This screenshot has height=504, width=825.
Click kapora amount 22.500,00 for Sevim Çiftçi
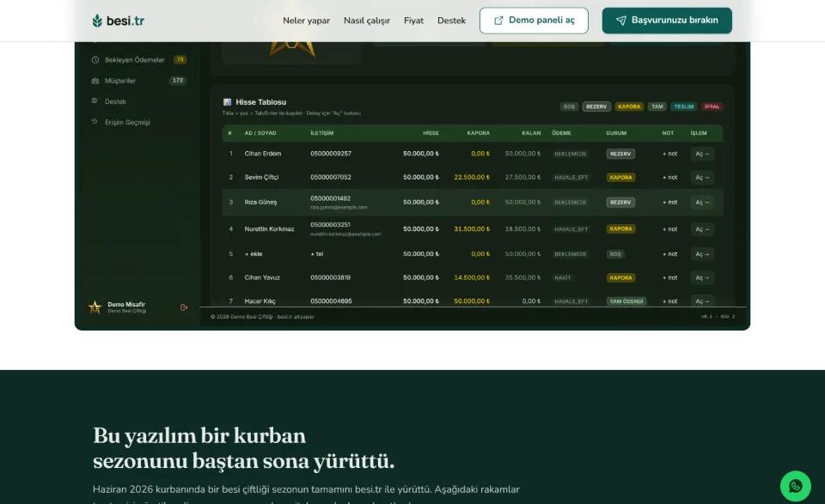click(x=472, y=178)
